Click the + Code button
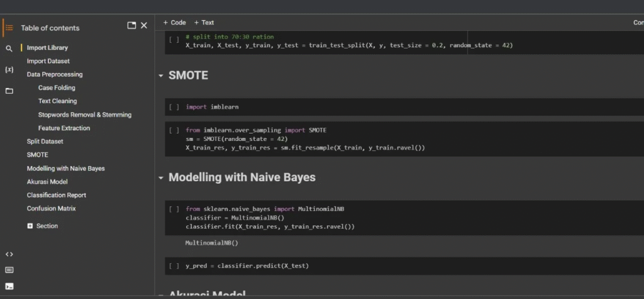 click(x=174, y=23)
